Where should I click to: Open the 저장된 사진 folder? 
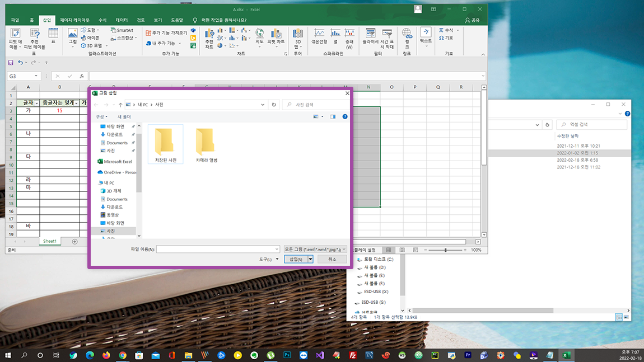point(166,144)
